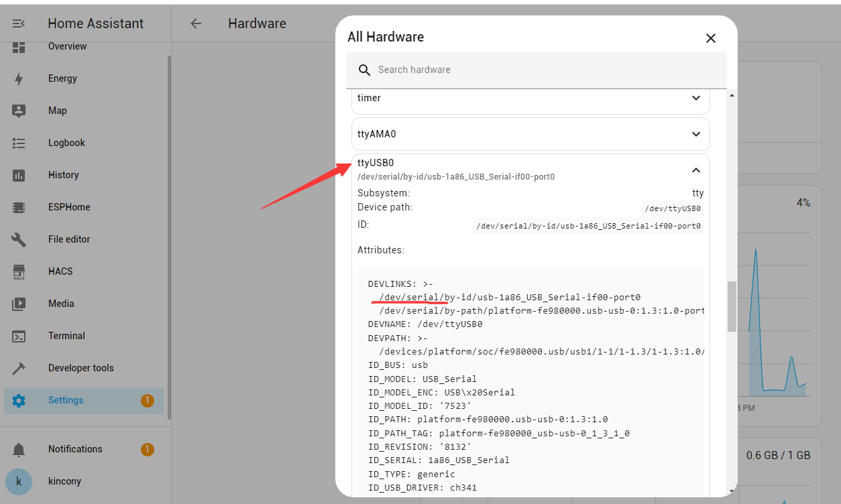Click the History chart icon
Image resolution: width=841 pixels, height=504 pixels.
point(19,175)
